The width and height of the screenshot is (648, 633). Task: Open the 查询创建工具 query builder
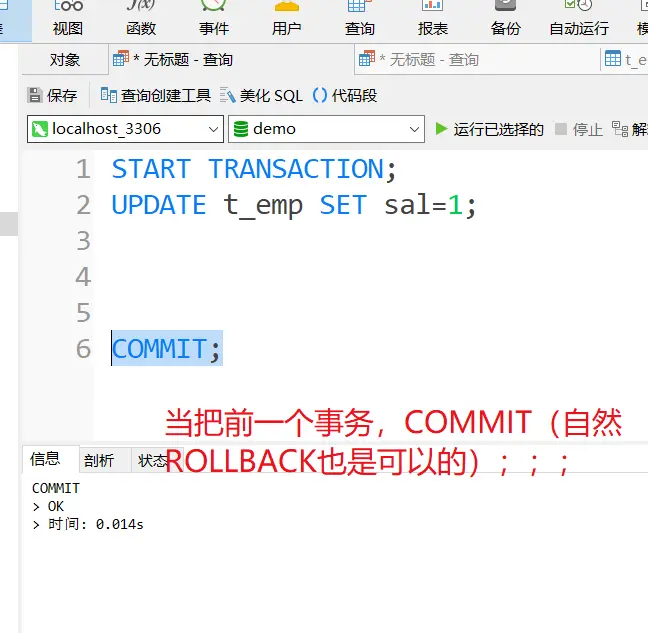156,95
